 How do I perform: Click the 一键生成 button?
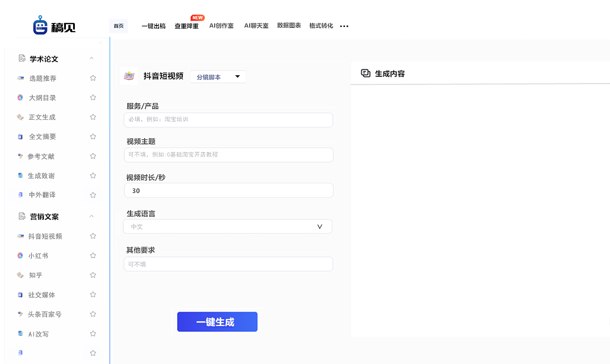[x=217, y=321]
